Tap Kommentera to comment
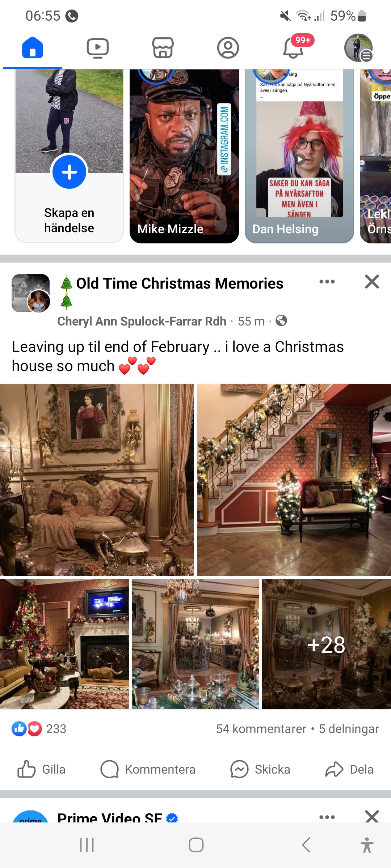This screenshot has height=868, width=391. [148, 769]
